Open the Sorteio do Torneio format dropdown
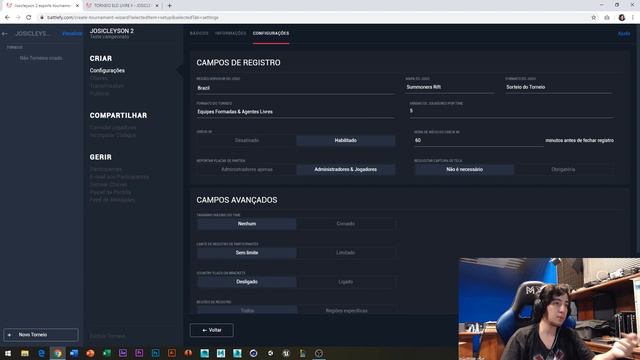Image resolution: width=640 pixels, height=360 pixels. pyautogui.click(x=559, y=87)
